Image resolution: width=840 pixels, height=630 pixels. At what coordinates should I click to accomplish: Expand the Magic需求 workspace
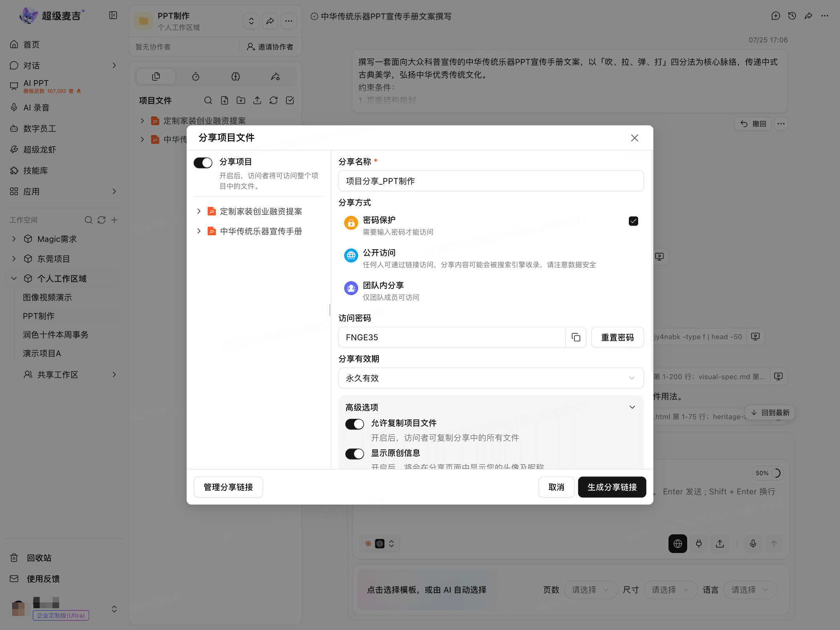14,239
